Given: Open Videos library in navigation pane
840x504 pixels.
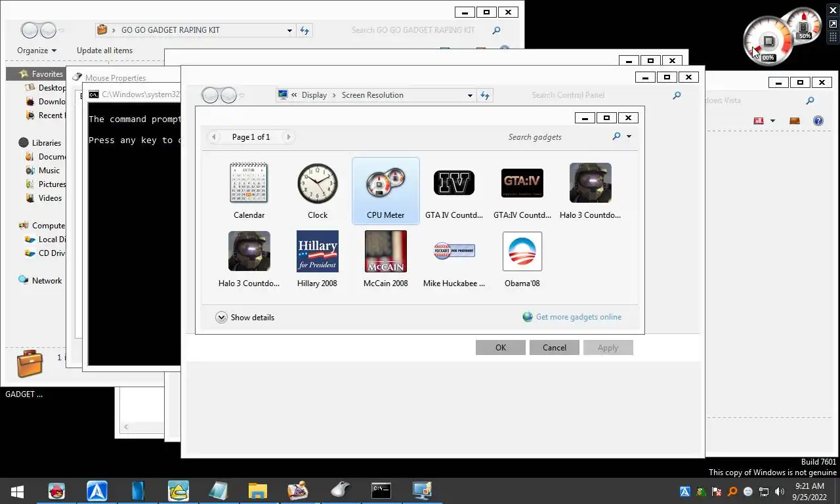Looking at the screenshot, I should coord(43,198).
